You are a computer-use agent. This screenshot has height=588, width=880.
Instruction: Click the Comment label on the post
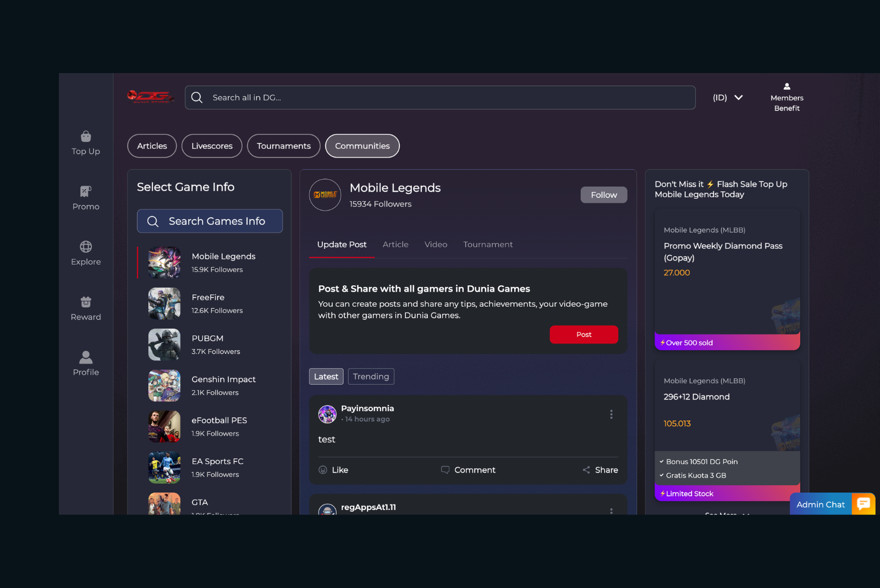[475, 470]
